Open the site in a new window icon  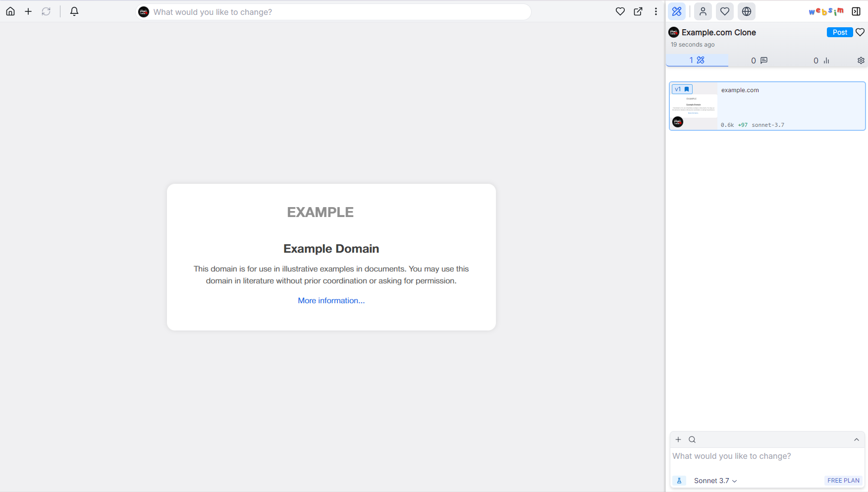[638, 11]
